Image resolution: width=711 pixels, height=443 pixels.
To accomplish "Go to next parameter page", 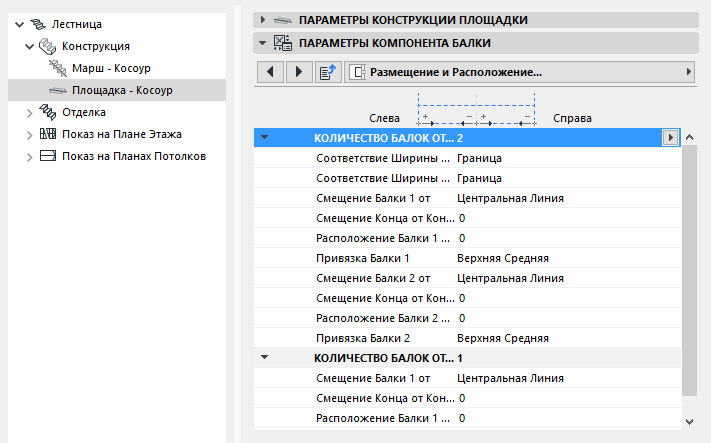I will (x=299, y=72).
